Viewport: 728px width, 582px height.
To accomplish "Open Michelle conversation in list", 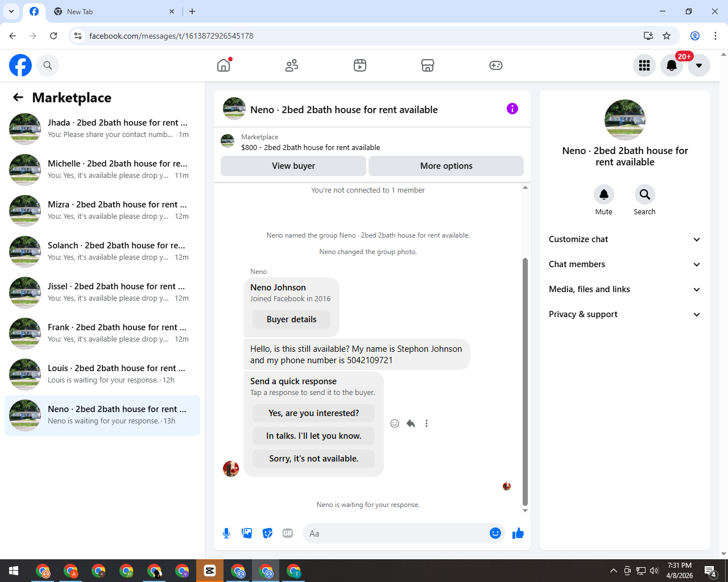I will point(102,170).
